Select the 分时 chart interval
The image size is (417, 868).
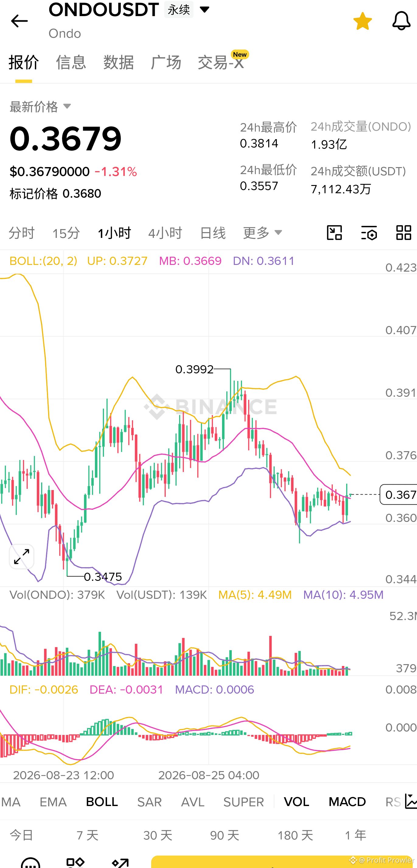(22, 233)
